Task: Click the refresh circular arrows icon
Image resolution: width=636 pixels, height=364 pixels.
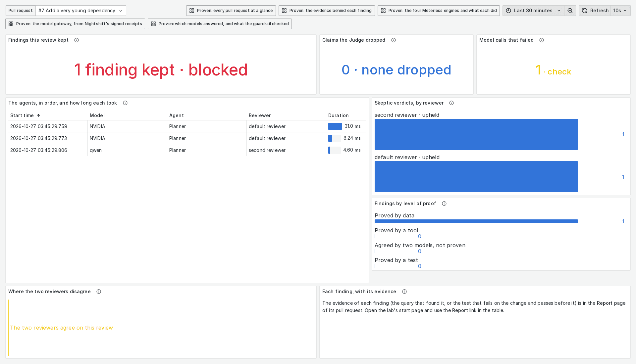Action: coord(585,11)
